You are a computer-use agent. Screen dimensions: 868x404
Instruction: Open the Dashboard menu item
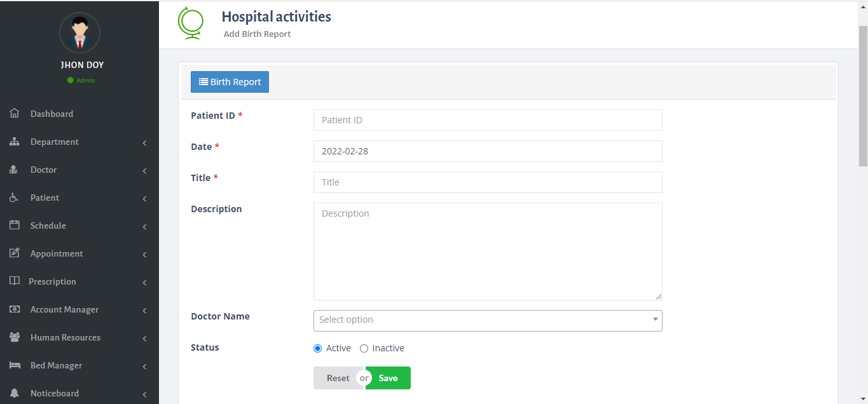pos(51,113)
